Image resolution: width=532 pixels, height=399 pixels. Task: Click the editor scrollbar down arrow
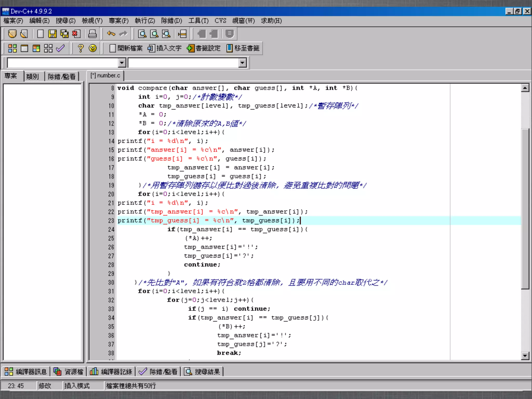525,356
